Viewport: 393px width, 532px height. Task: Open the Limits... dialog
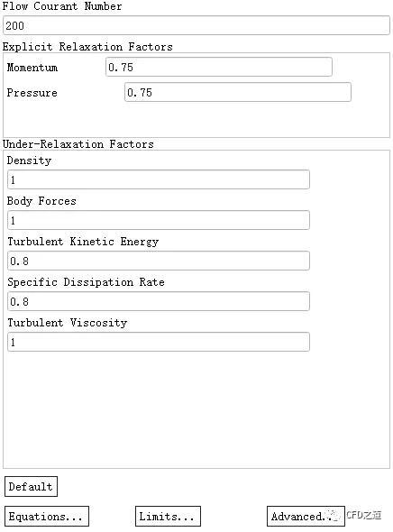point(168,517)
